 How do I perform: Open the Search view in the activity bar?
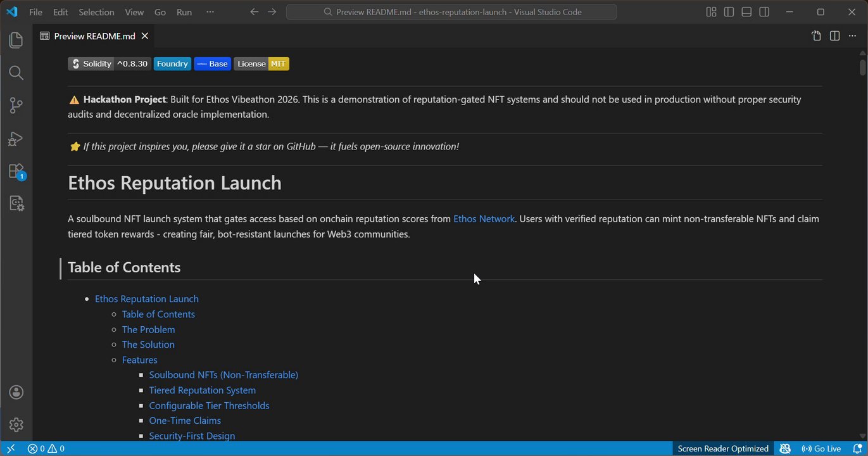pos(16,73)
